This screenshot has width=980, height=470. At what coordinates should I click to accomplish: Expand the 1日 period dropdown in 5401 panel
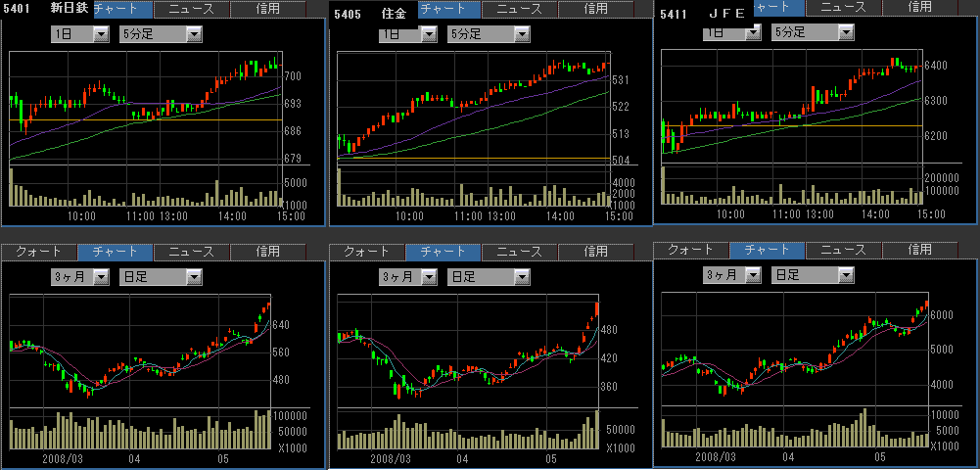click(x=101, y=34)
